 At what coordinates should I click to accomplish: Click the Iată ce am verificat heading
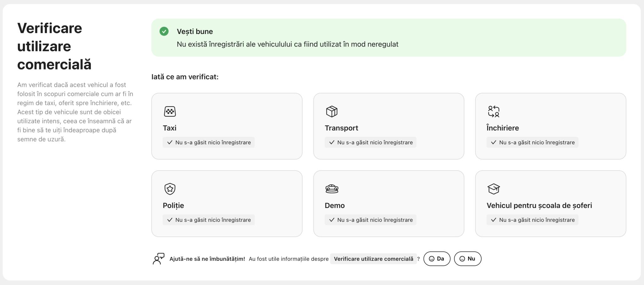tap(185, 77)
